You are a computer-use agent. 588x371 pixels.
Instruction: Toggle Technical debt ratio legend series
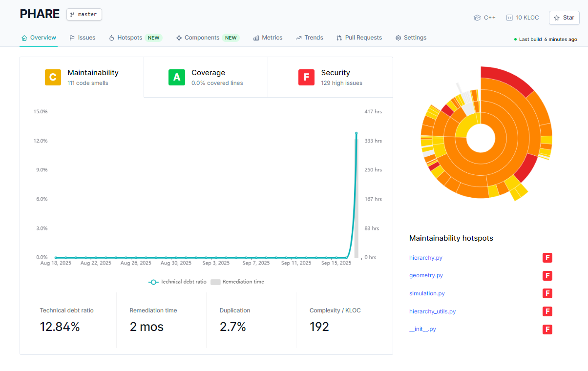[178, 282]
